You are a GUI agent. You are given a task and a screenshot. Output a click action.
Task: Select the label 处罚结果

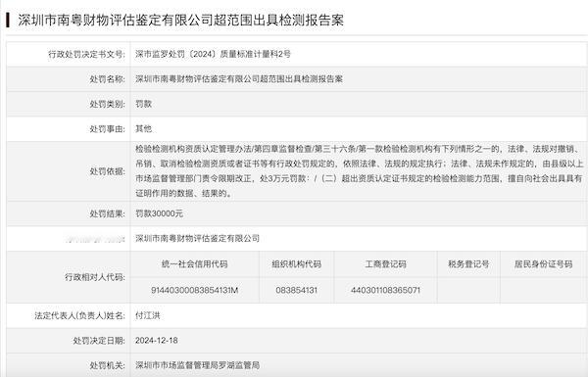pos(107,214)
